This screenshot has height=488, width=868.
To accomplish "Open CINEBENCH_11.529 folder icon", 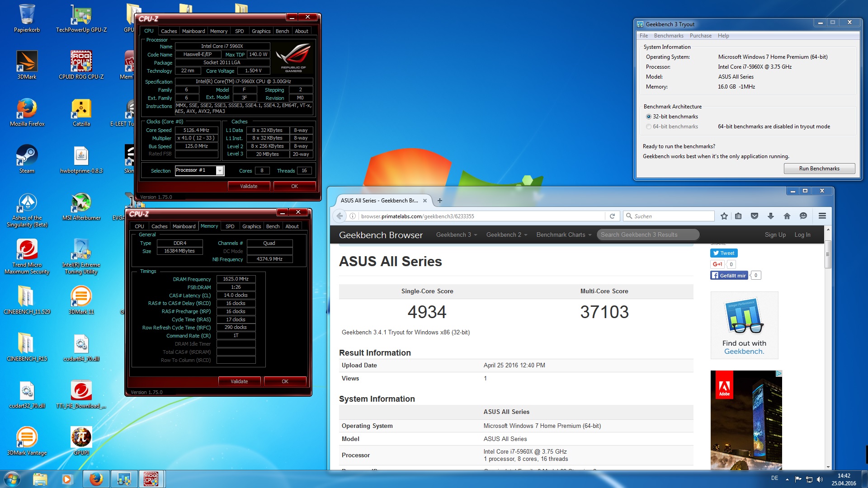I will [27, 300].
